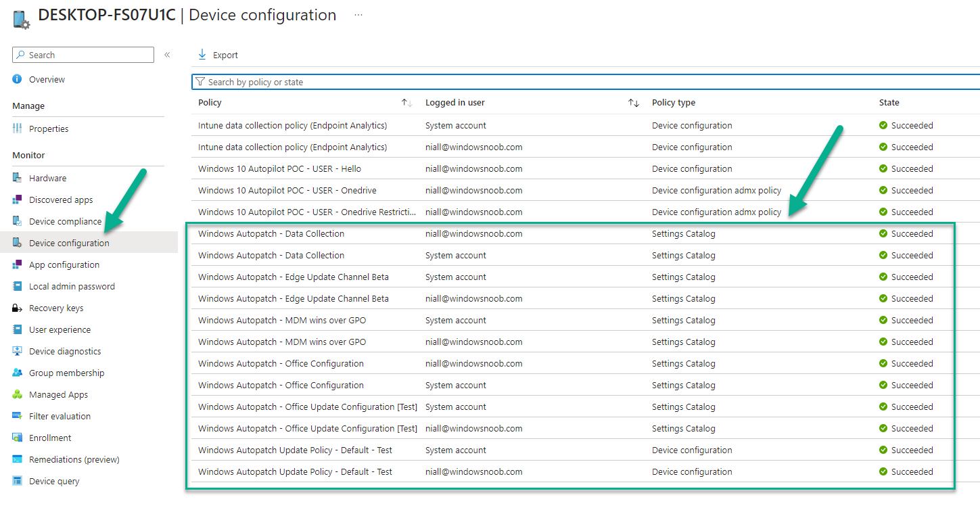Open the Overview menu item

tap(47, 79)
